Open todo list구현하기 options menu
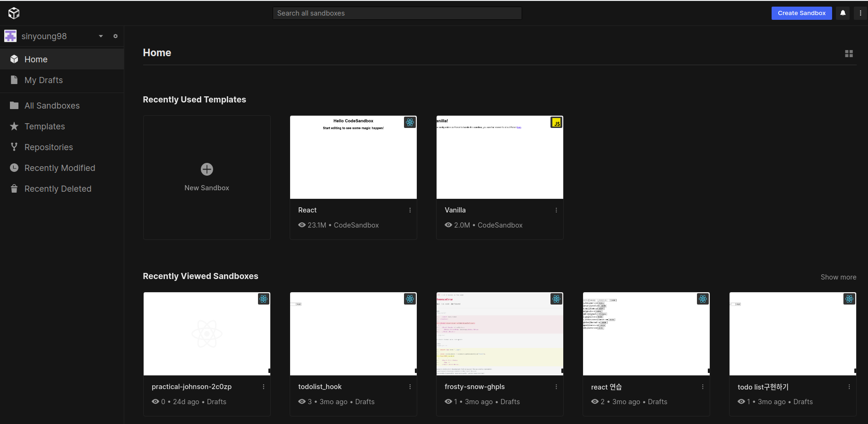 (849, 387)
